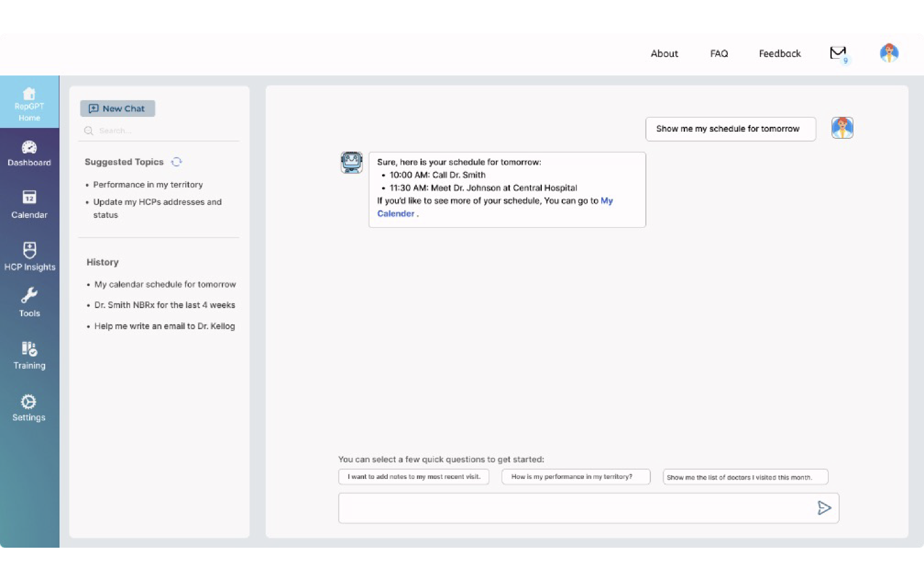924x581 pixels.
Task: Open the Dashboard gauge icon
Action: tap(29, 148)
